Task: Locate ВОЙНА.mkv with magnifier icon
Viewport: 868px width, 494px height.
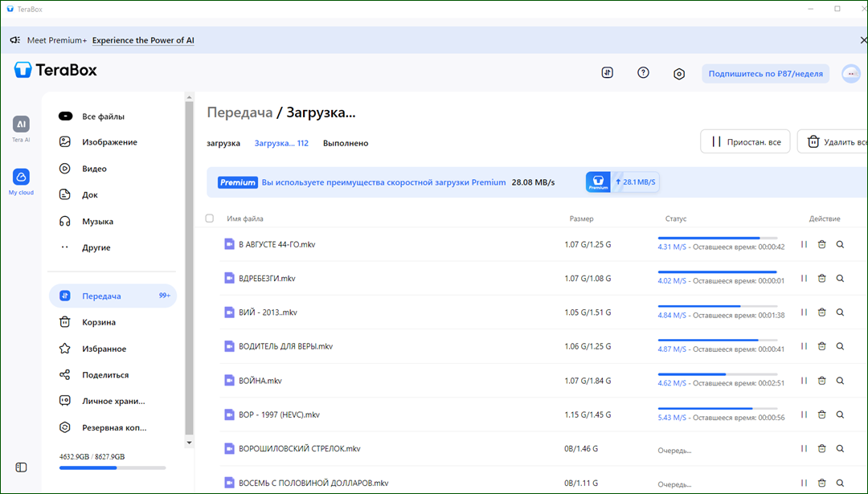Action: pos(840,381)
